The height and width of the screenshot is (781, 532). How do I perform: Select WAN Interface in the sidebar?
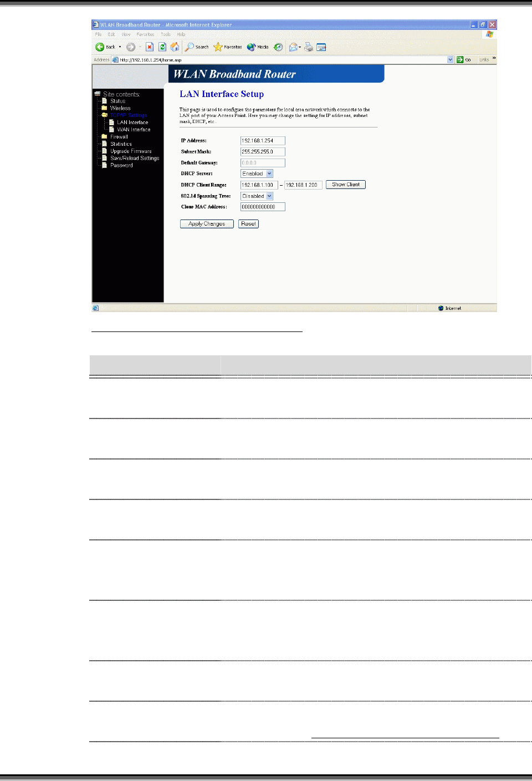134,130
